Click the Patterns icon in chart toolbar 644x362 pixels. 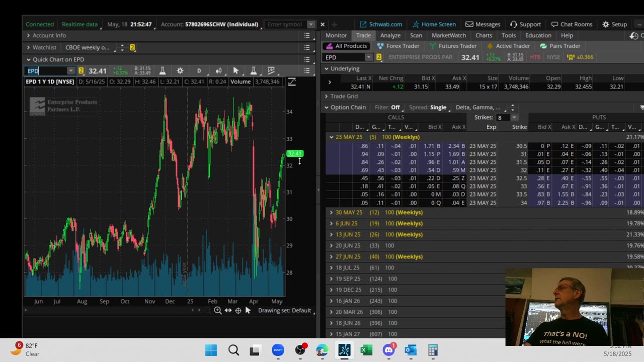[271, 71]
